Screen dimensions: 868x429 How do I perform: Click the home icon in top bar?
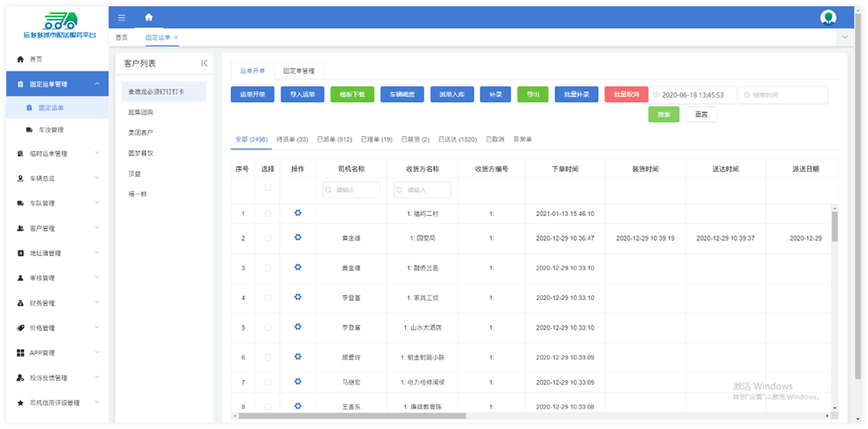click(149, 18)
